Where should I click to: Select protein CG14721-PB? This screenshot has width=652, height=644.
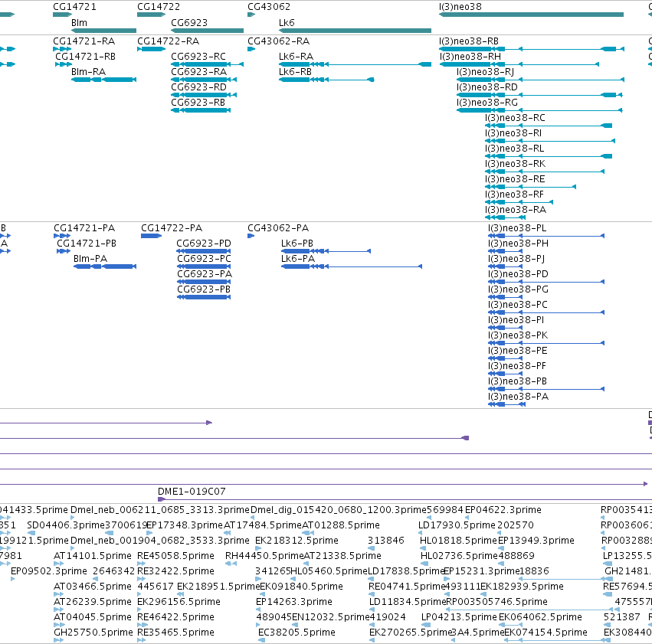87,244
